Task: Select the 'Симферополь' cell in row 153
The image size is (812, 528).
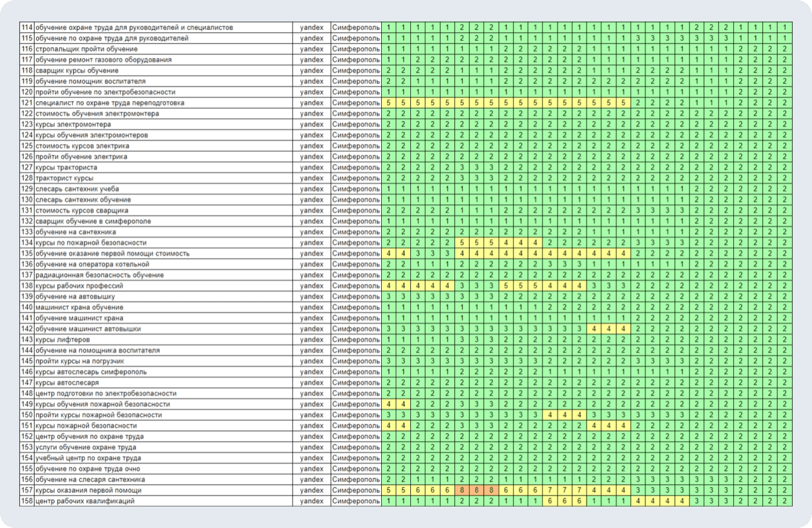Action: click(356, 448)
